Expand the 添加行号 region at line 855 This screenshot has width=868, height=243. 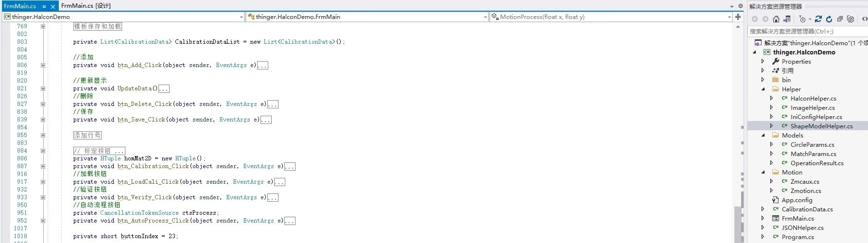pyautogui.click(x=43, y=135)
